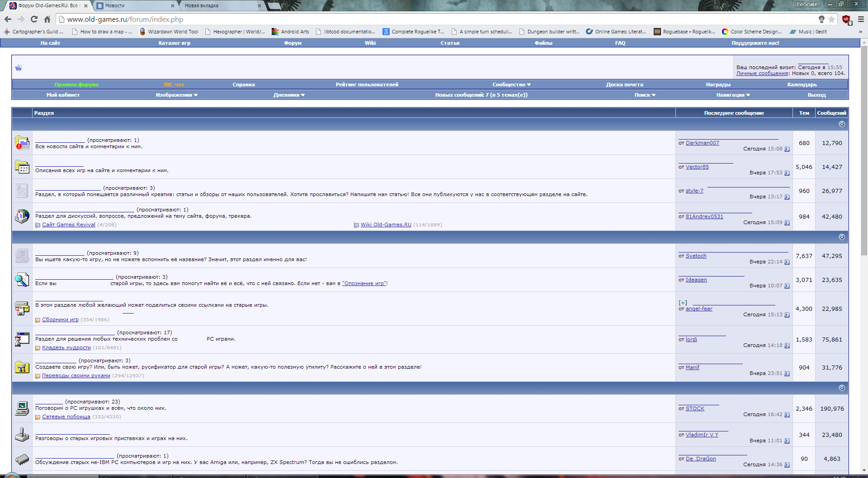Open the Сообщество dropdown

[511, 84]
